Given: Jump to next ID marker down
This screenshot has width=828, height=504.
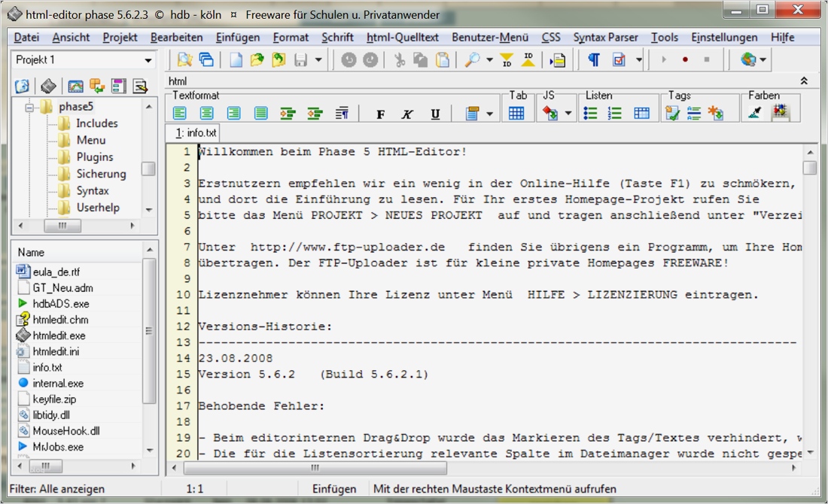Looking at the screenshot, I should [x=507, y=59].
